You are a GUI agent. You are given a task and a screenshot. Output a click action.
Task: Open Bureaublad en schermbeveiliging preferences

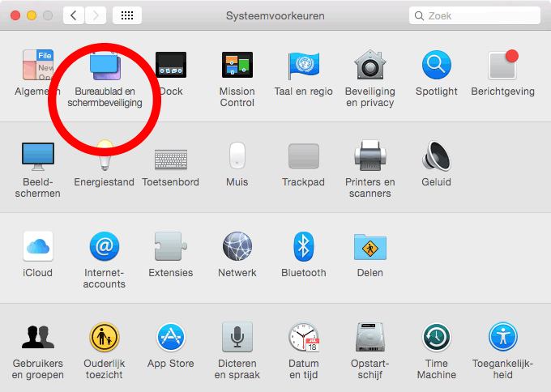tap(105, 66)
